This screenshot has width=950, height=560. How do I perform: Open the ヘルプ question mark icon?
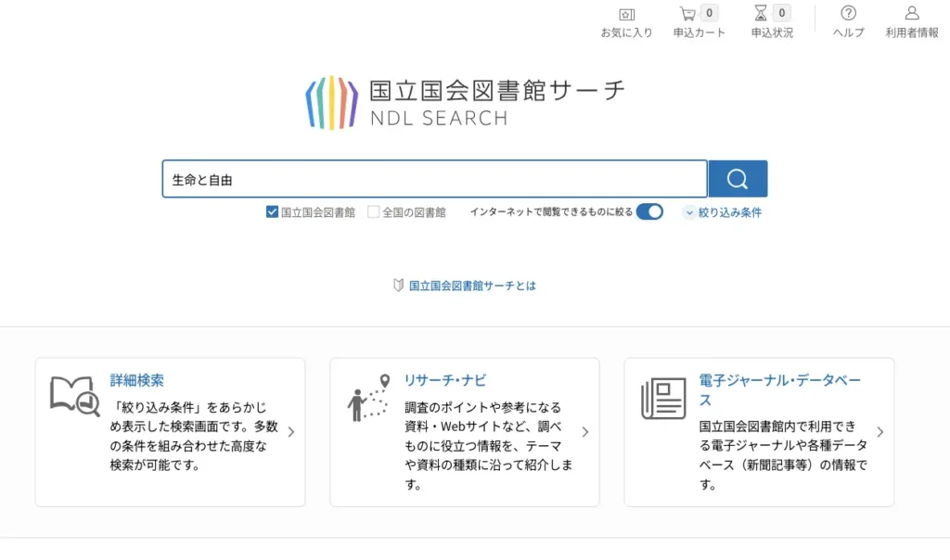(848, 14)
